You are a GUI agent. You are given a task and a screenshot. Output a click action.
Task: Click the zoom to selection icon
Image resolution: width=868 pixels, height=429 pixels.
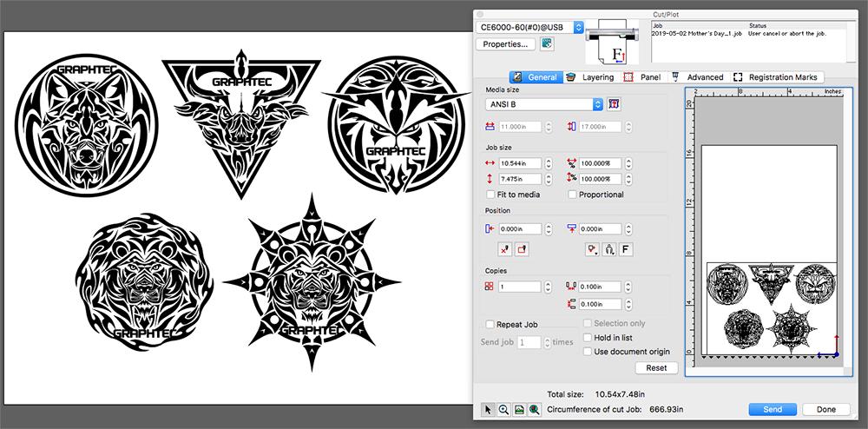pyautogui.click(x=534, y=410)
